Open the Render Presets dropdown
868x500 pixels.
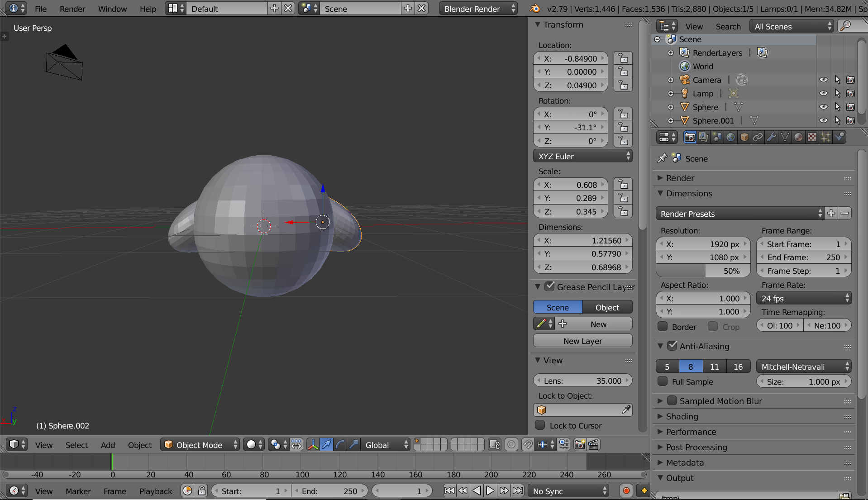[x=740, y=214]
